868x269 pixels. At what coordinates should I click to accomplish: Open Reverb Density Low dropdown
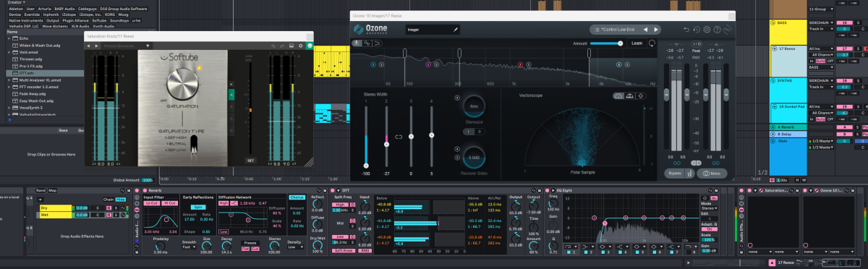coord(296,247)
